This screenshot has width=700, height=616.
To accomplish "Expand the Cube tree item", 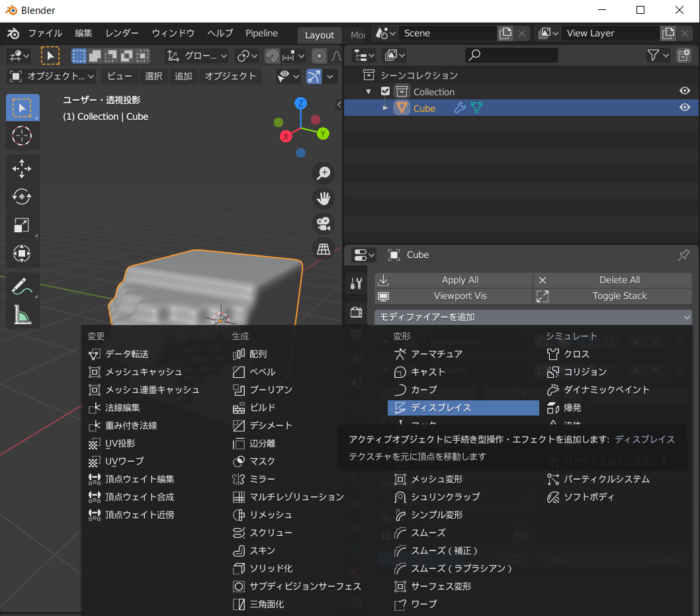I will tap(385, 108).
